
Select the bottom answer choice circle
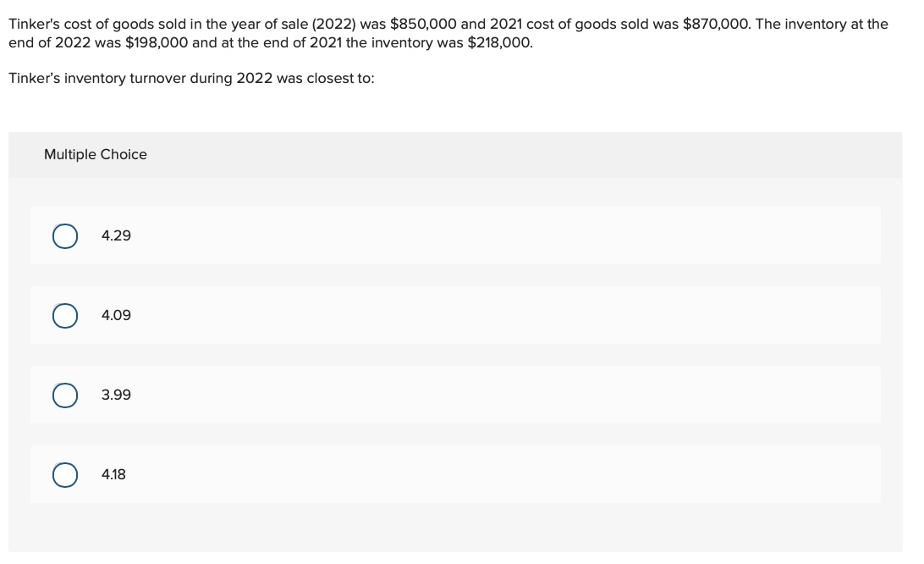(x=65, y=475)
